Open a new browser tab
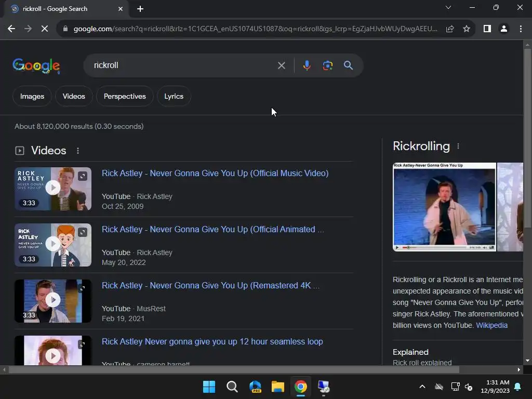Image resolution: width=532 pixels, height=399 pixels. (x=140, y=9)
